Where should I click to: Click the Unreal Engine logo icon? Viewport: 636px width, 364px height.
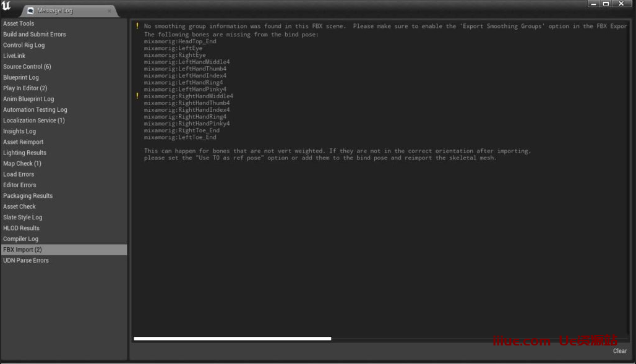pyautogui.click(x=6, y=7)
